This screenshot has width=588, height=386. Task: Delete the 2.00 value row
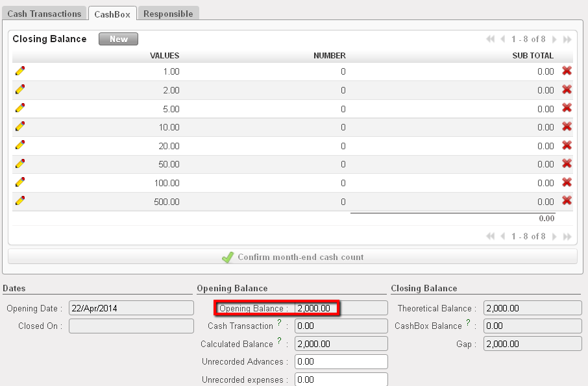(567, 90)
